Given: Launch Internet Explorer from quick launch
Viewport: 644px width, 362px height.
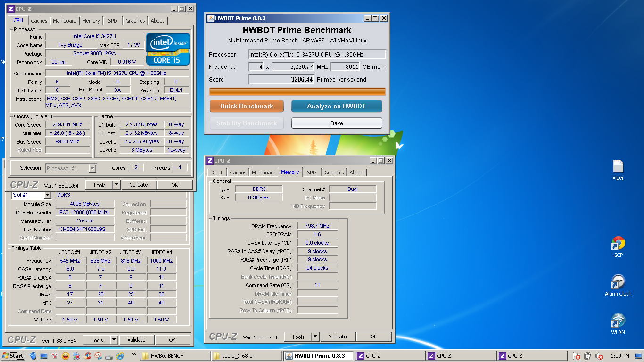Looking at the screenshot, I should pos(120,356).
